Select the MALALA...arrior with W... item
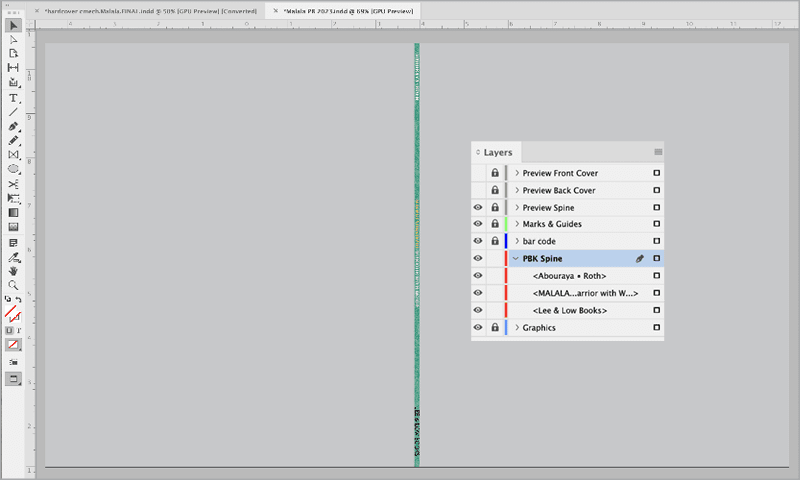 [585, 293]
